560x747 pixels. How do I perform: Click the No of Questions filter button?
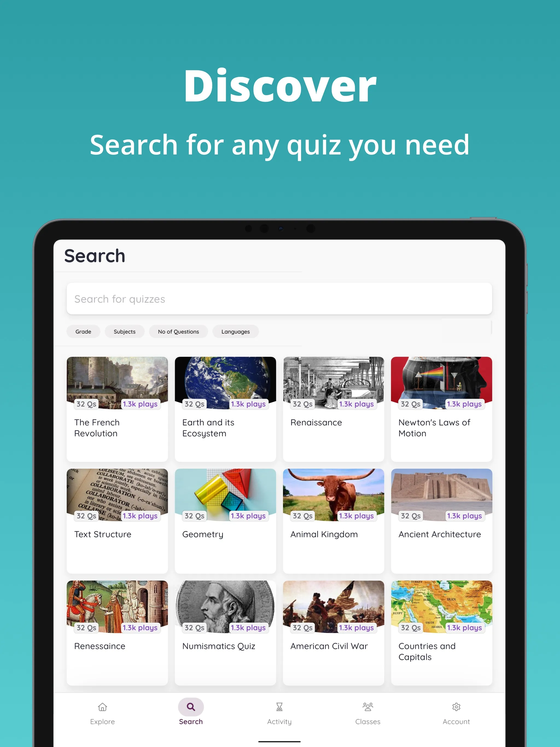point(179,331)
